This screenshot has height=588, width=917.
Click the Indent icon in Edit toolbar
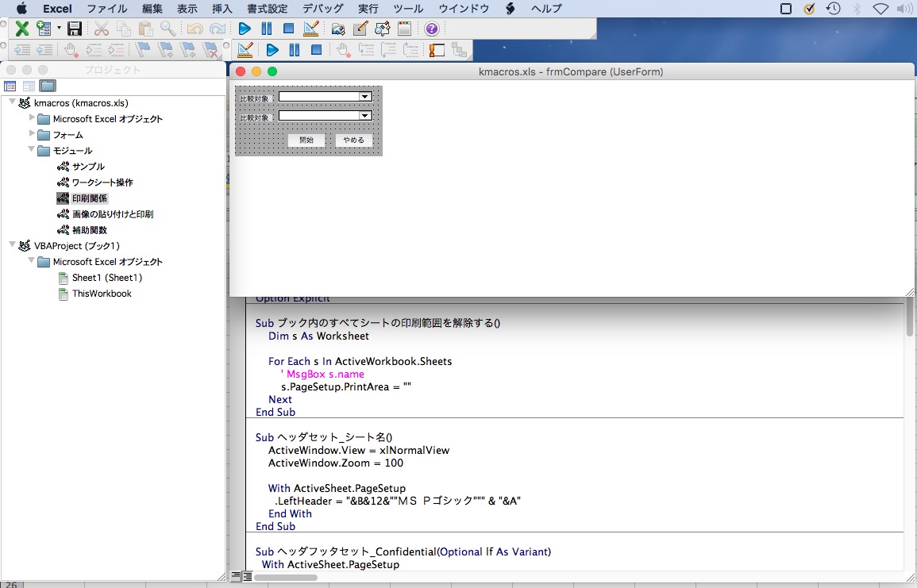coord(22,50)
